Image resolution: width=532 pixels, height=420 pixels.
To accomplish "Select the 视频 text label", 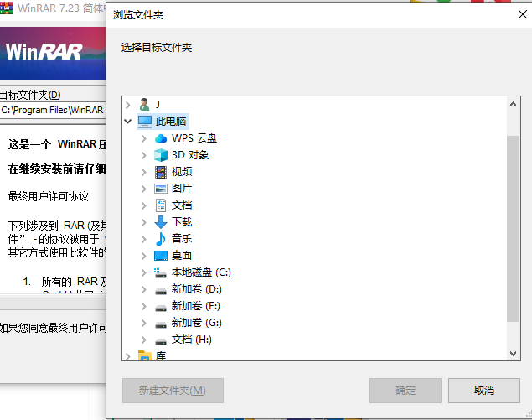I will (x=182, y=172).
